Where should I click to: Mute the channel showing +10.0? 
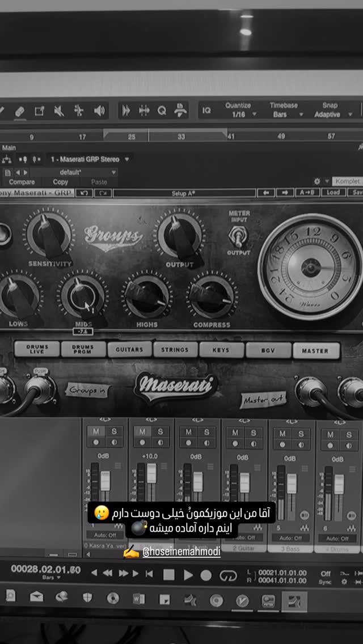coord(142,431)
